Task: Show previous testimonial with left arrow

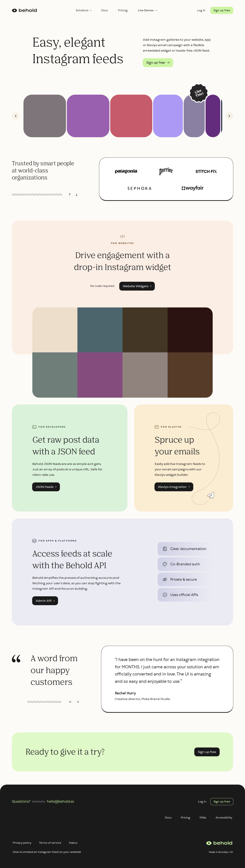Action: (x=70, y=702)
